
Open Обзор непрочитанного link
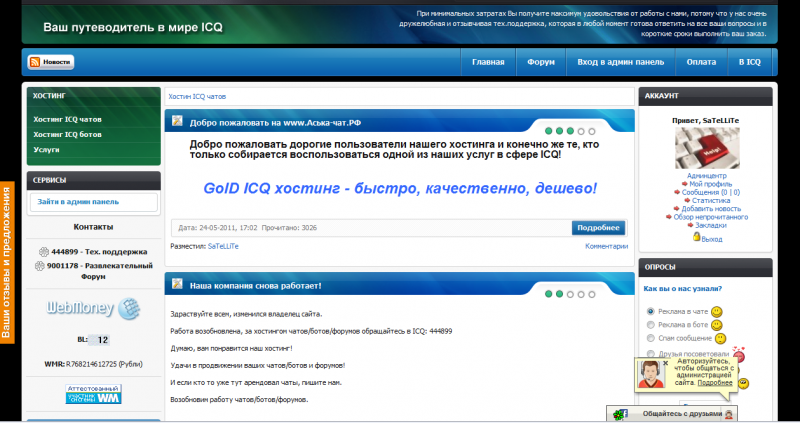[x=710, y=217]
